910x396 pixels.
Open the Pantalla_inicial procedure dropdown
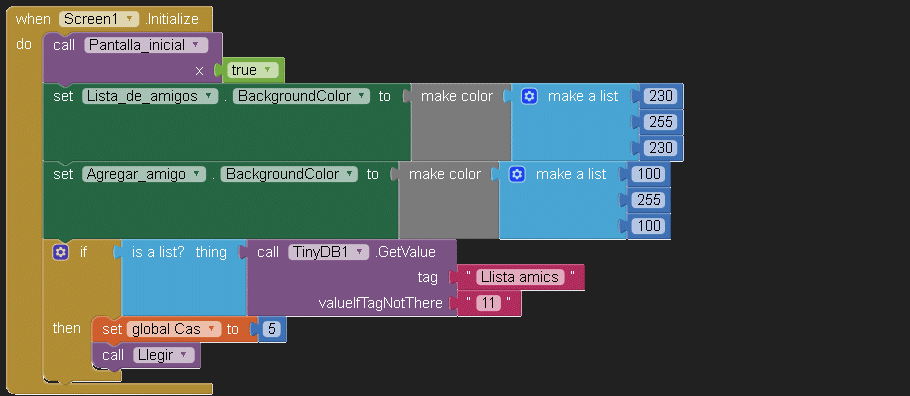tap(146, 45)
